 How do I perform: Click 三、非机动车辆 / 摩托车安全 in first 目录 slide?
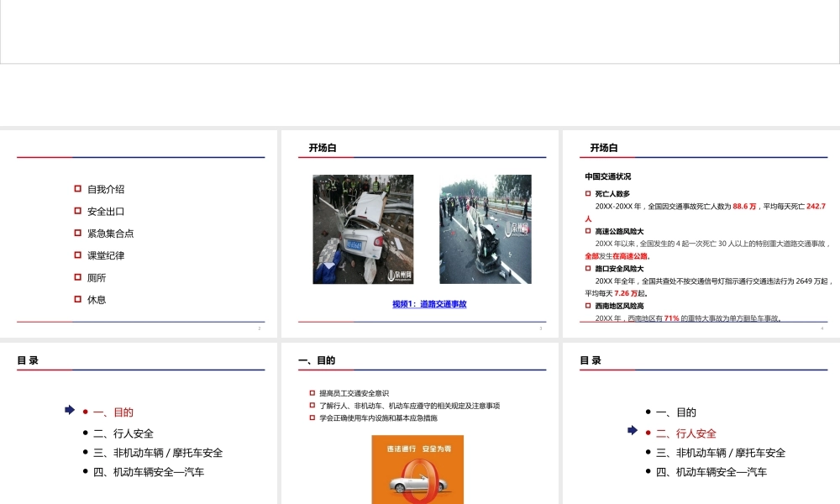(x=158, y=453)
